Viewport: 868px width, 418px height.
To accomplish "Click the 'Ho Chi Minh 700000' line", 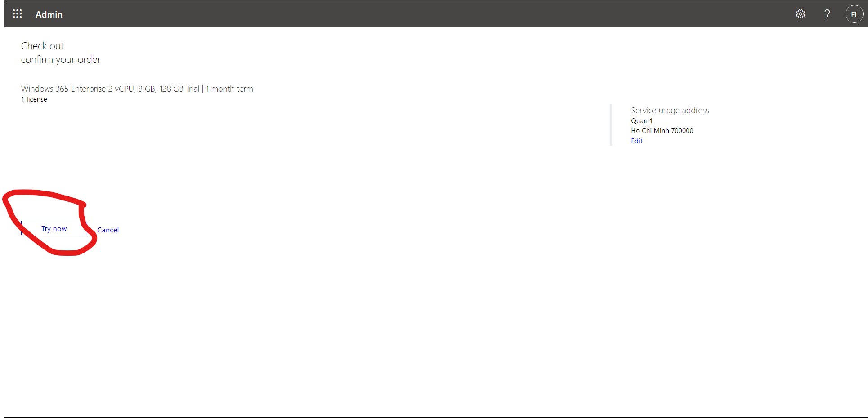I will click(x=661, y=131).
